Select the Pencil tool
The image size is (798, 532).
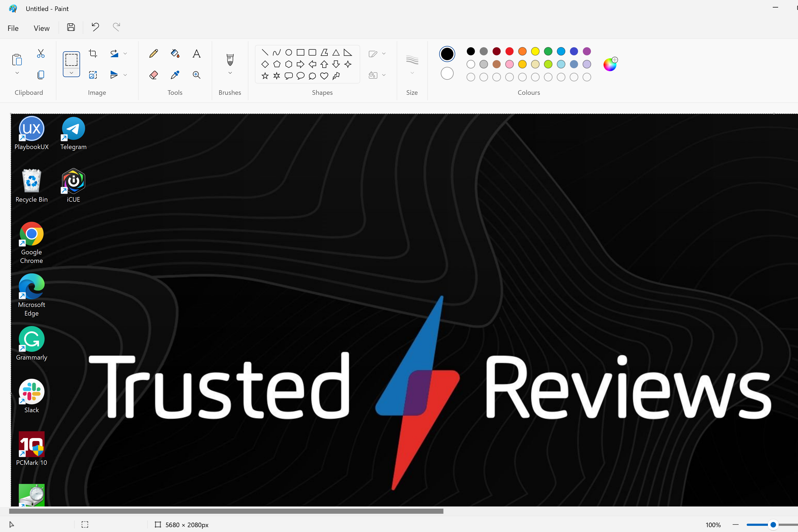(x=153, y=54)
